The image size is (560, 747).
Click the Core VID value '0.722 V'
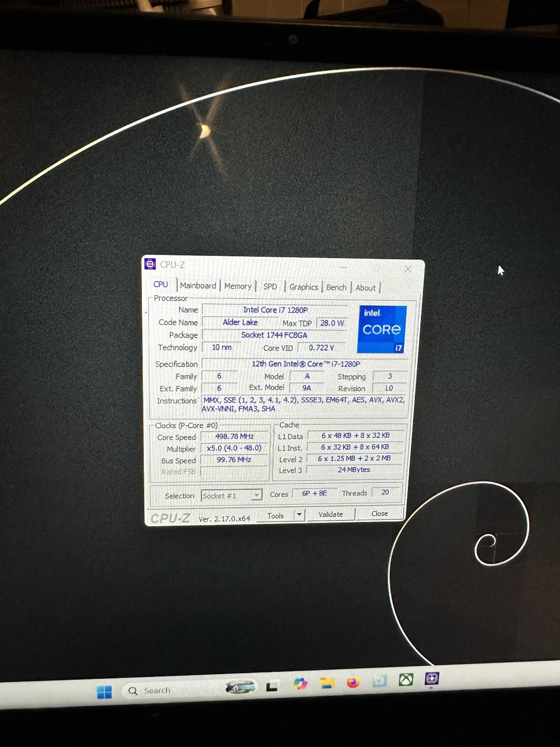click(322, 348)
